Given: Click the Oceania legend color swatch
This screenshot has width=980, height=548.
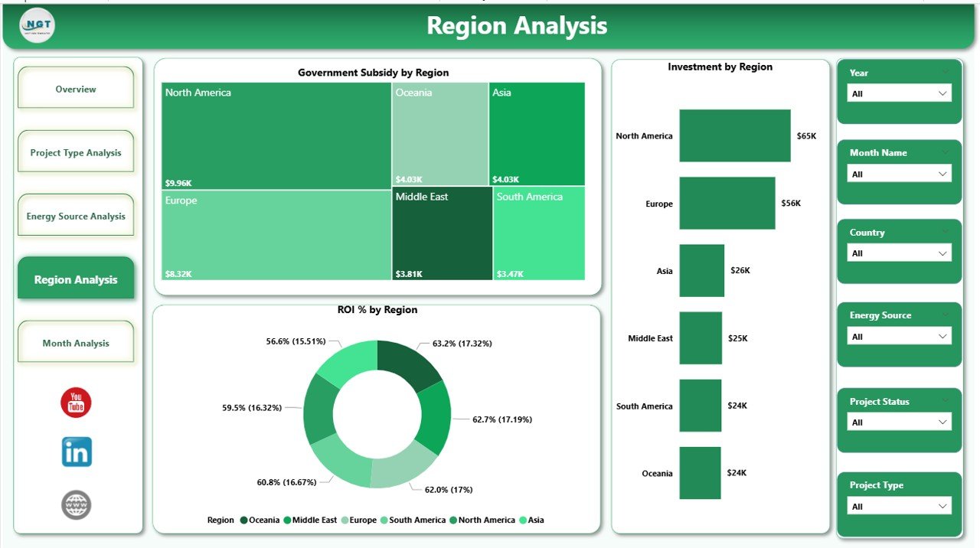Looking at the screenshot, I should click(x=242, y=520).
